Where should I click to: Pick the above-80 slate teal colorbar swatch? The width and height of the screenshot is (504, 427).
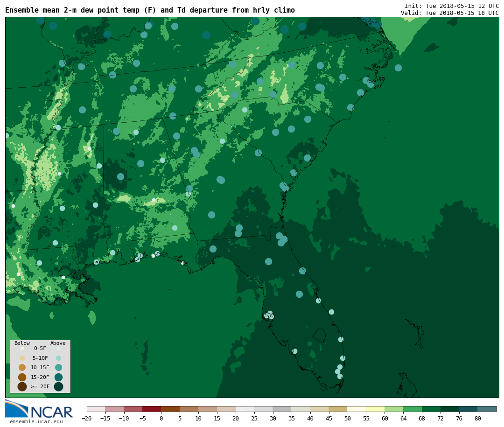(x=487, y=409)
